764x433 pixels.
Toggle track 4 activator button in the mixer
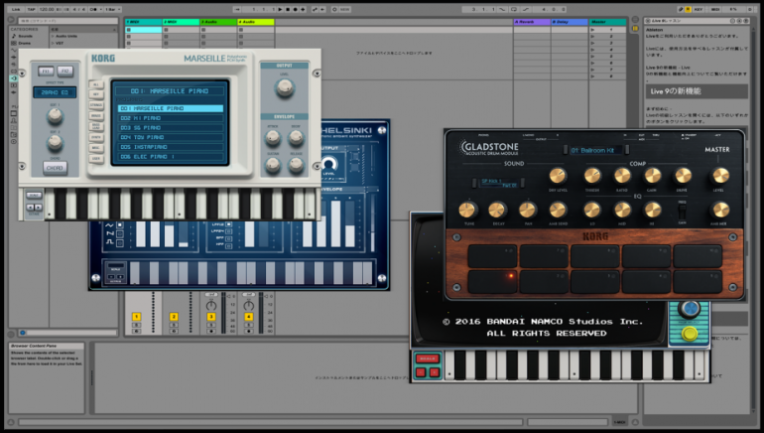(247, 316)
